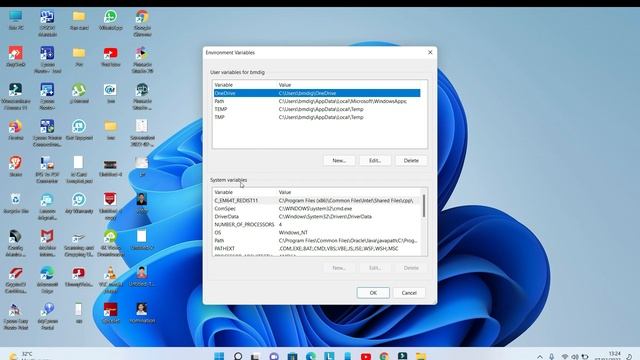Image resolution: width=640 pixels, height=360 pixels.
Task: Open the Rar card folder on desktop
Action: click(x=79, y=20)
